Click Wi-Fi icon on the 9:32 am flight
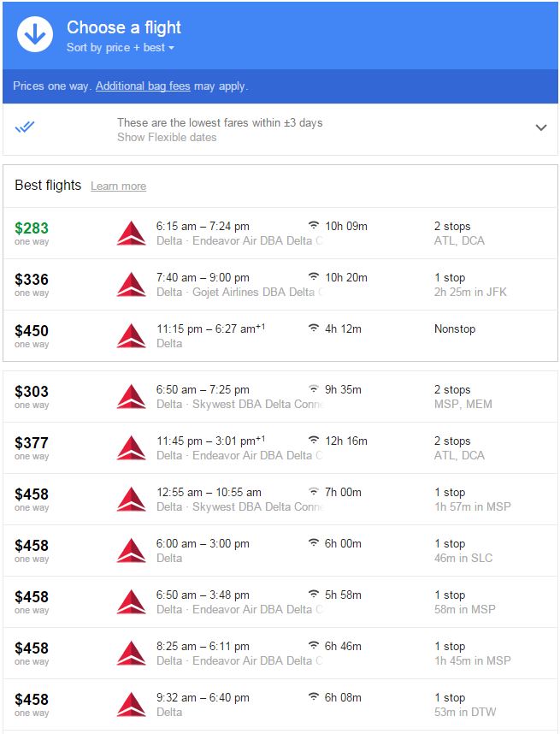560x734 pixels. pyautogui.click(x=314, y=697)
